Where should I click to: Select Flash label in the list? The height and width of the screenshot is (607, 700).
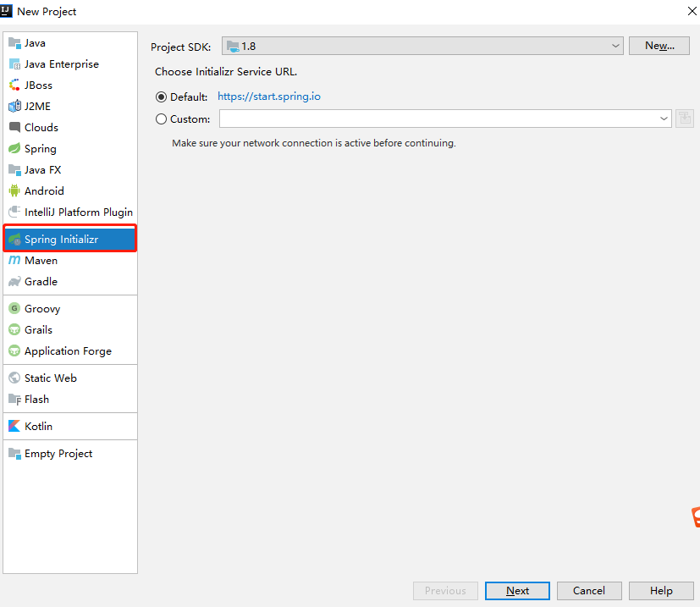[36, 400]
